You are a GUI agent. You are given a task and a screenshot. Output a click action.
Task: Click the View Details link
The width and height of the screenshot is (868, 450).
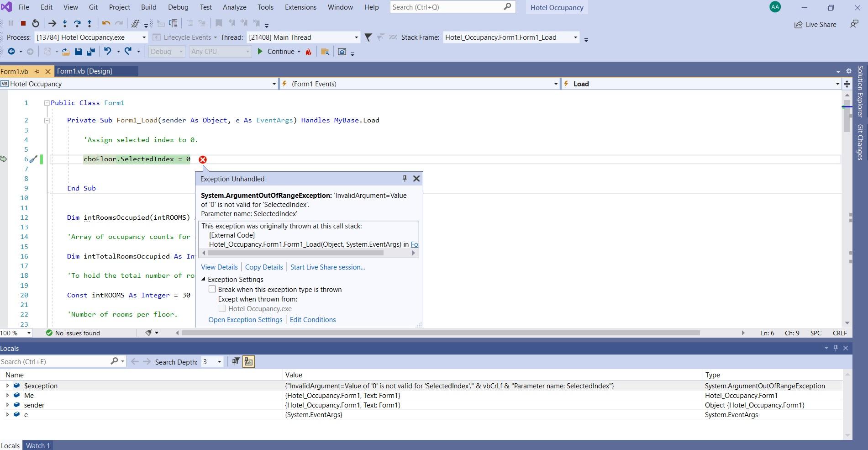pyautogui.click(x=219, y=267)
